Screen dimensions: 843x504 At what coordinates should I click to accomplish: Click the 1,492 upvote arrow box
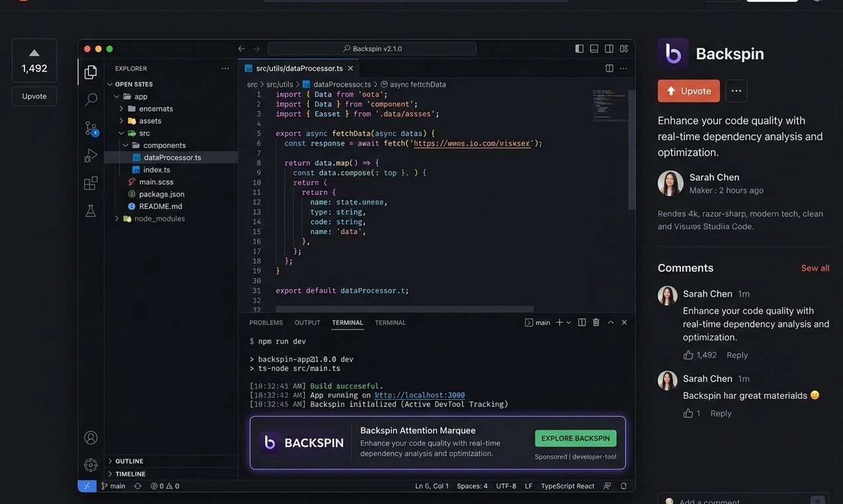click(x=35, y=60)
